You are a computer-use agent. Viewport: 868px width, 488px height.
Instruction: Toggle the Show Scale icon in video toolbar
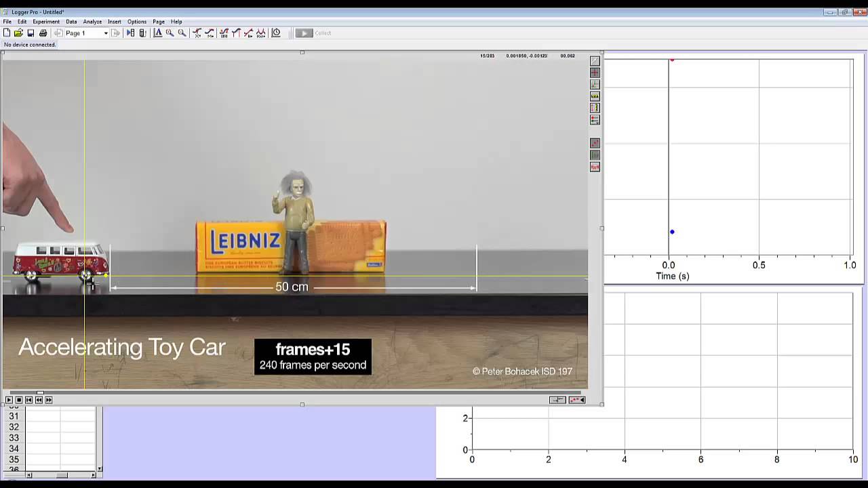(595, 167)
